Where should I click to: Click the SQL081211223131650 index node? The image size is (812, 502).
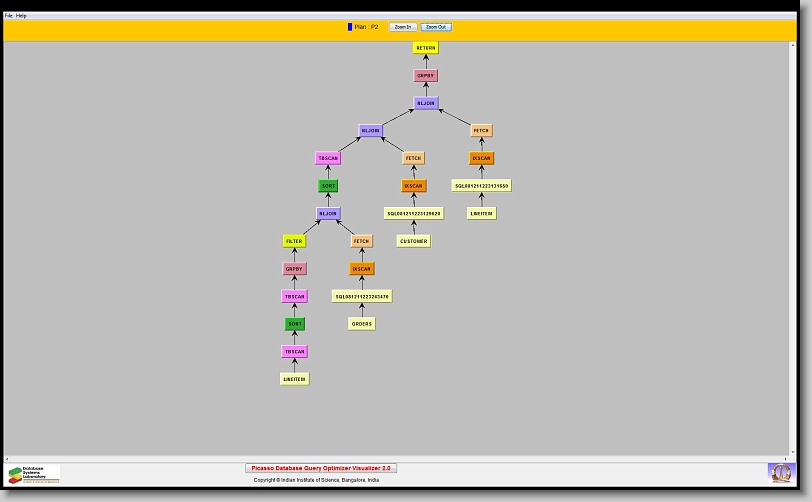coord(481,186)
